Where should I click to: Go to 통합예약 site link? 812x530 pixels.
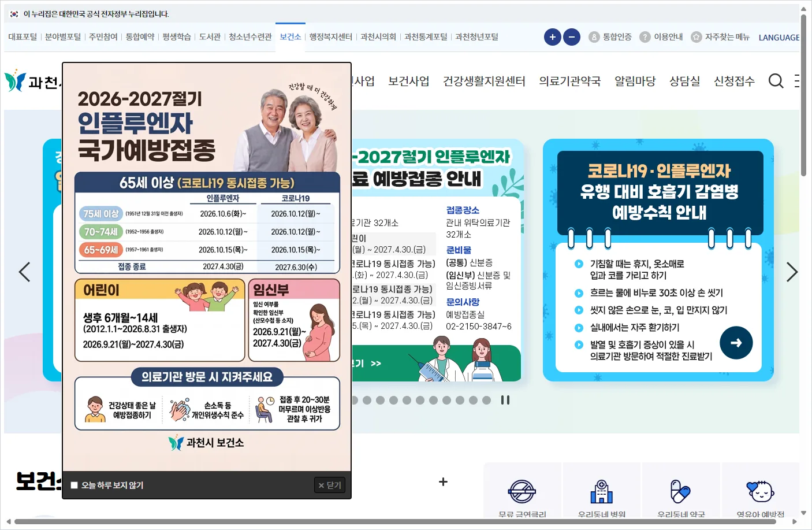tap(140, 37)
